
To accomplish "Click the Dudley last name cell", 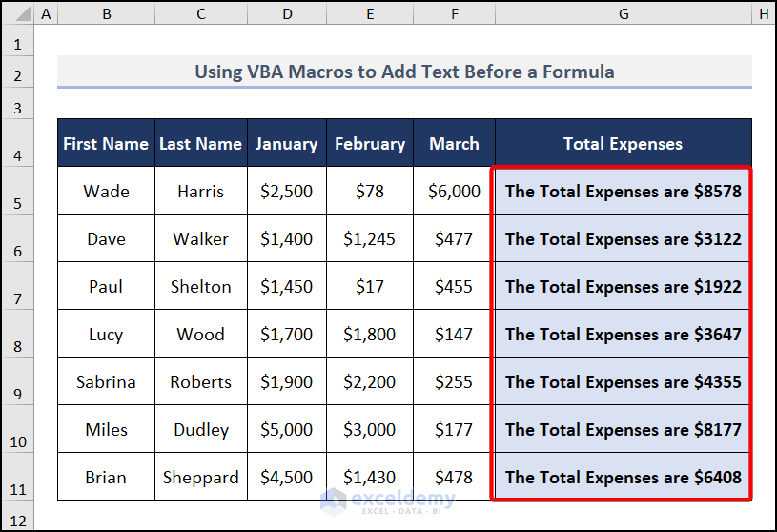I will 201,430.
